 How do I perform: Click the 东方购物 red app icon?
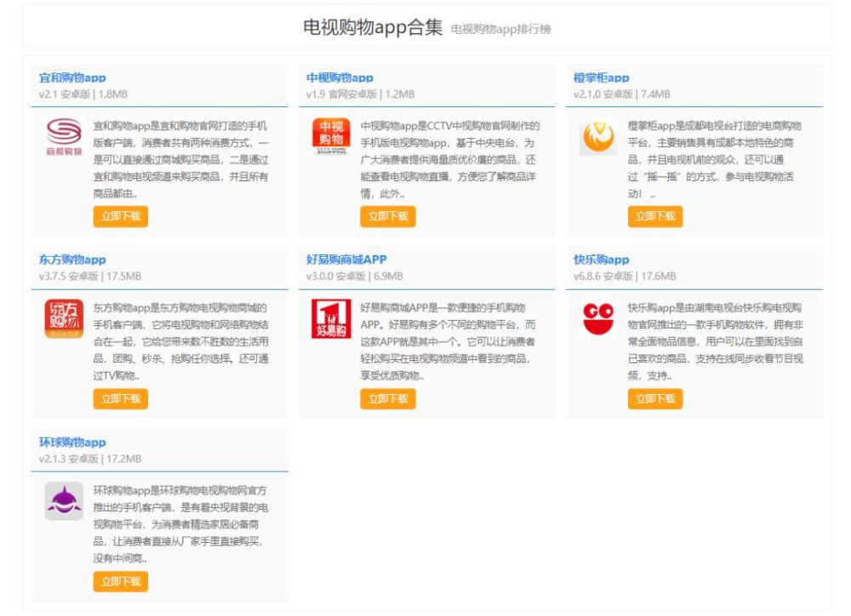coord(64,318)
